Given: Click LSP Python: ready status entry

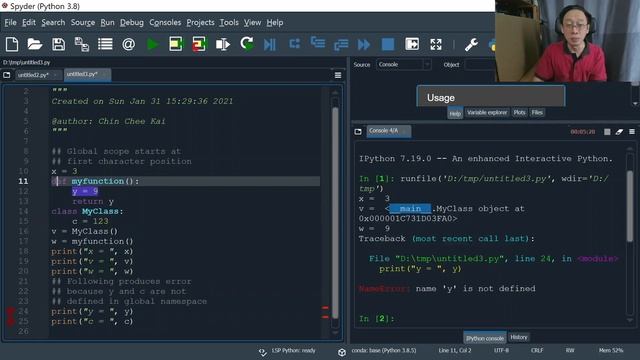Looking at the screenshot, I should [287, 351].
